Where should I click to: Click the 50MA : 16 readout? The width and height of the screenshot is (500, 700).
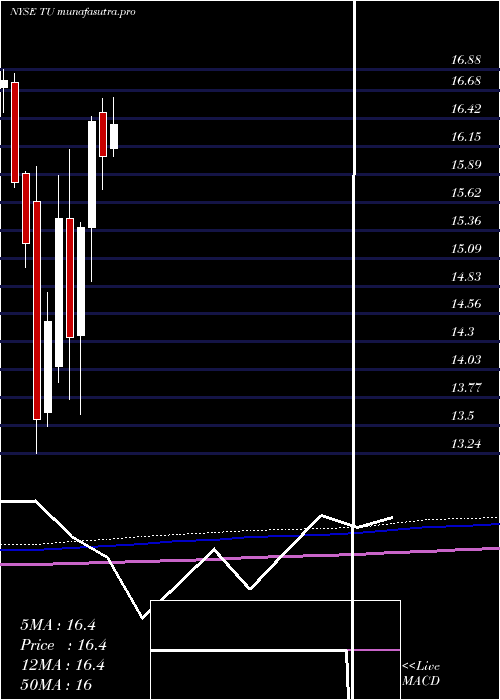56,685
